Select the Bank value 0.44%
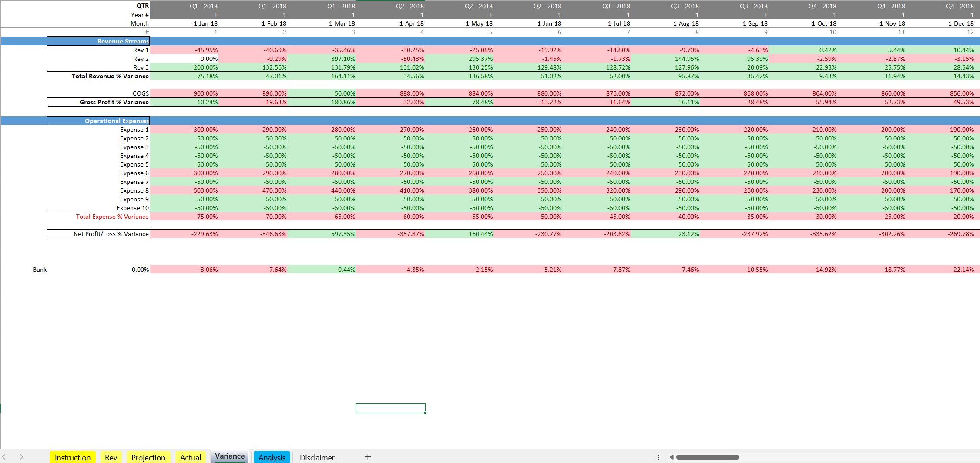980x463 pixels. click(x=322, y=270)
